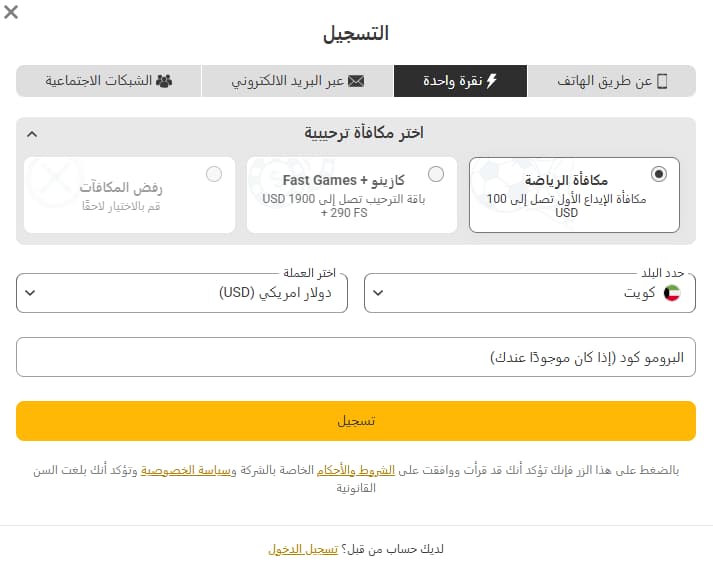Click the text مكافأة الإيداع الأول تصل إلى 100
Screen dimensions: 713x571
pos(566,199)
